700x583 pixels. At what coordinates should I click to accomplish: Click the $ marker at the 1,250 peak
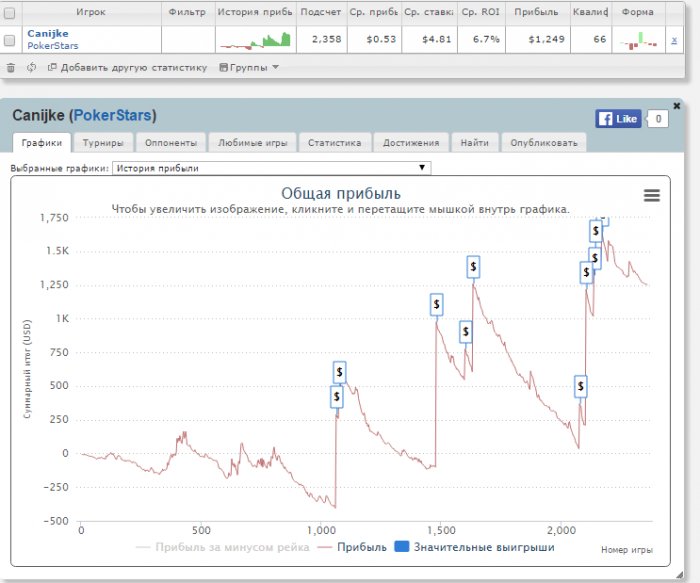click(x=473, y=267)
